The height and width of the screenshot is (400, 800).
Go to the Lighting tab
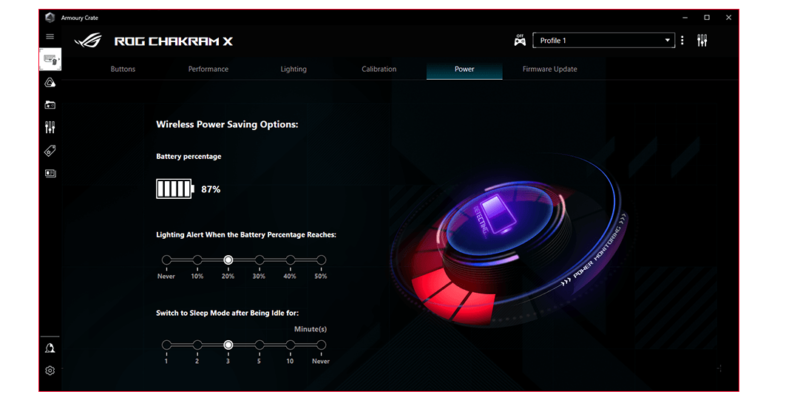[294, 69]
